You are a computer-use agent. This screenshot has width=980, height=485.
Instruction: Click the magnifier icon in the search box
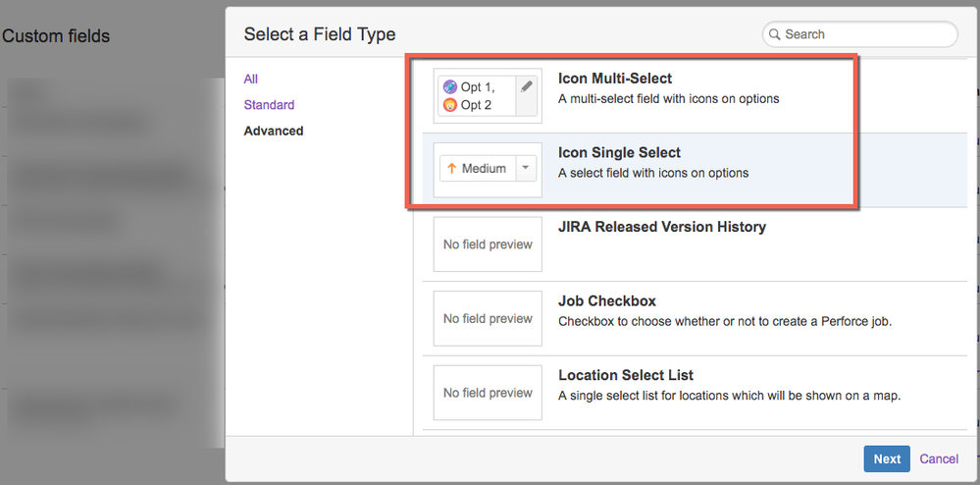click(775, 34)
